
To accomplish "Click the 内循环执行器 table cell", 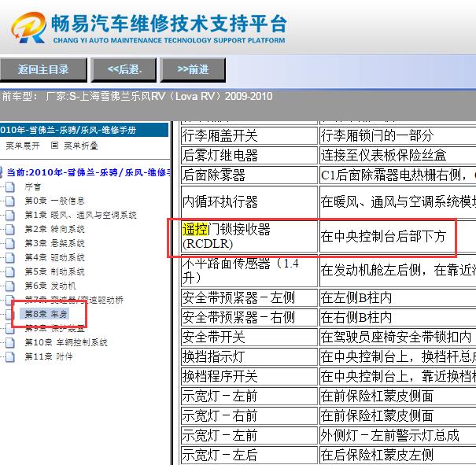I will 249,202.
